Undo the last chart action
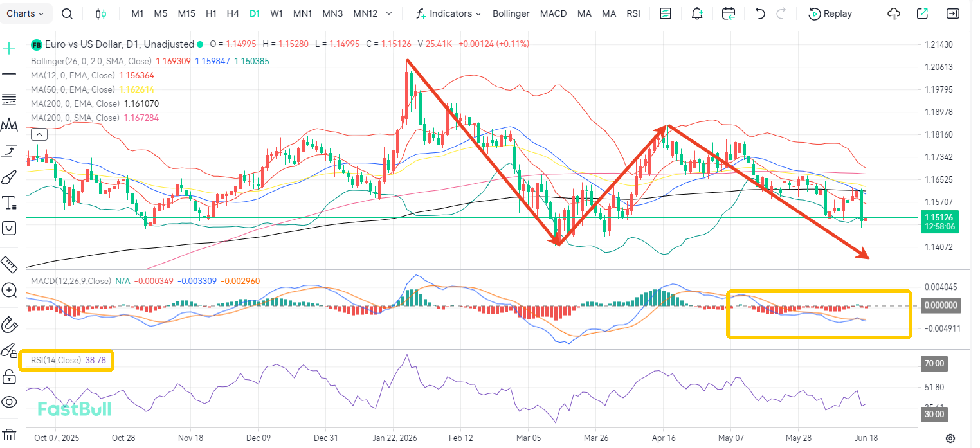The image size is (980, 448). 760,13
